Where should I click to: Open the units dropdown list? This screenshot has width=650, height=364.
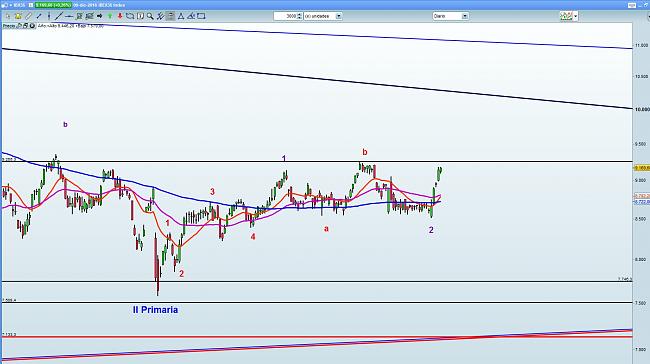(x=339, y=16)
